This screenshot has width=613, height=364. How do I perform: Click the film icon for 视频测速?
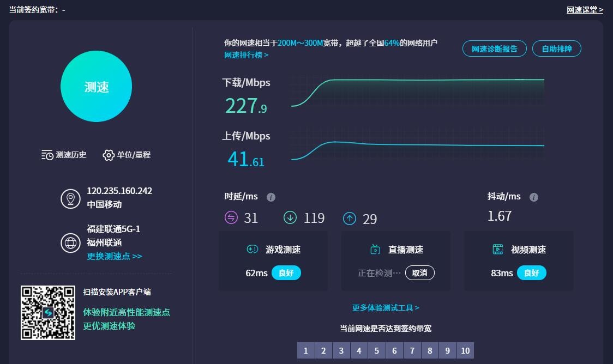pyautogui.click(x=498, y=250)
